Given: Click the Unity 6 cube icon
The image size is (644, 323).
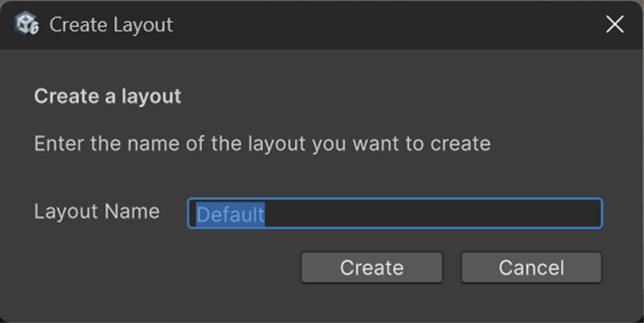Looking at the screenshot, I should 26,25.
